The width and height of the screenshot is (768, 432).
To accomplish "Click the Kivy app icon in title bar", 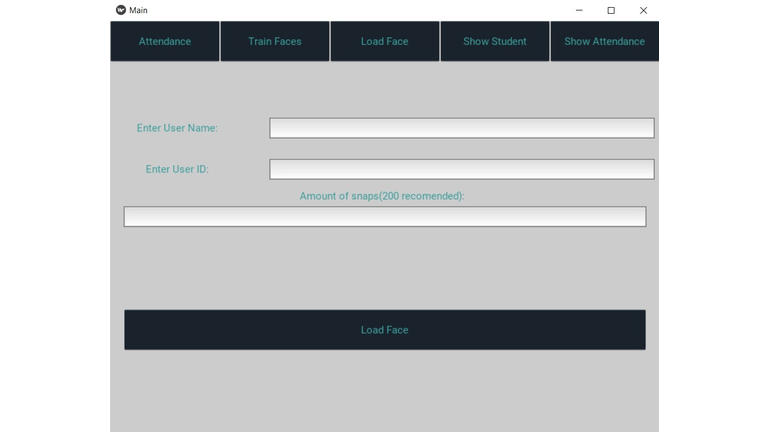I will point(121,10).
